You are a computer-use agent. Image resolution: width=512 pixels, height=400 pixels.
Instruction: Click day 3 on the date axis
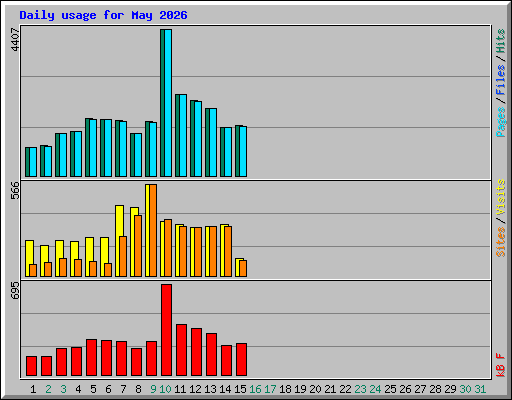click(x=63, y=389)
